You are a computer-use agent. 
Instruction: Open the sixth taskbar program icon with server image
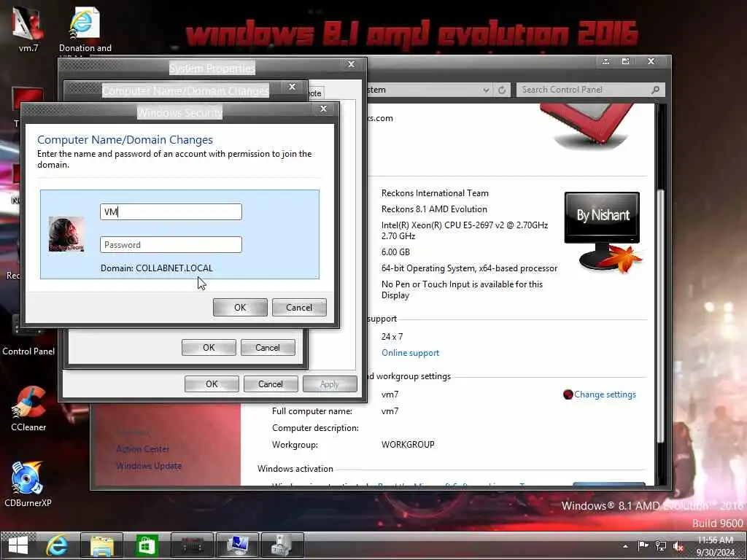pyautogui.click(x=282, y=545)
